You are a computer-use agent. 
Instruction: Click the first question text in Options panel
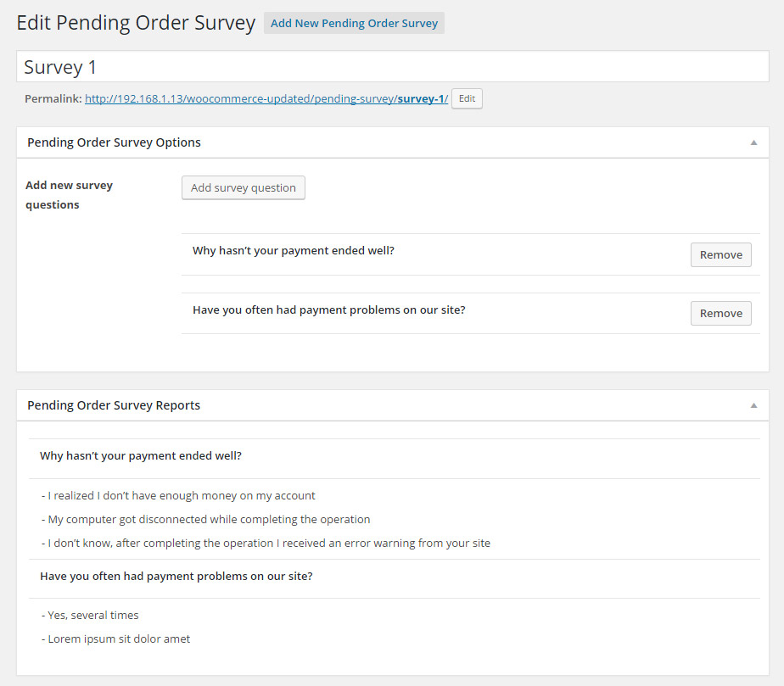293,251
